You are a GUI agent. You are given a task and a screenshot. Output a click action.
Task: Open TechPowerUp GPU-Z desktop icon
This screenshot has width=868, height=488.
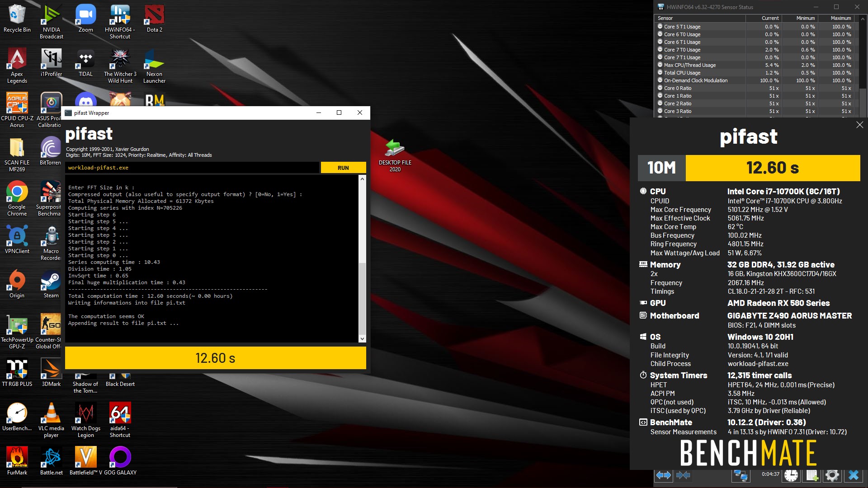pos(17,332)
